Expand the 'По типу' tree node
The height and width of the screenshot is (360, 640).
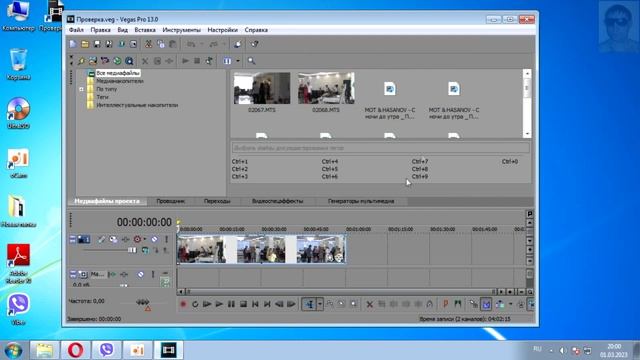pos(81,89)
